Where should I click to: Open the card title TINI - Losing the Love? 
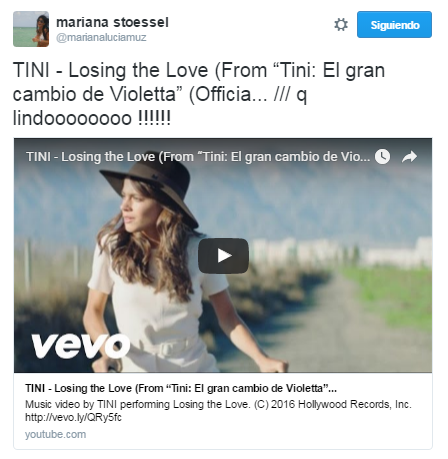(x=181, y=388)
